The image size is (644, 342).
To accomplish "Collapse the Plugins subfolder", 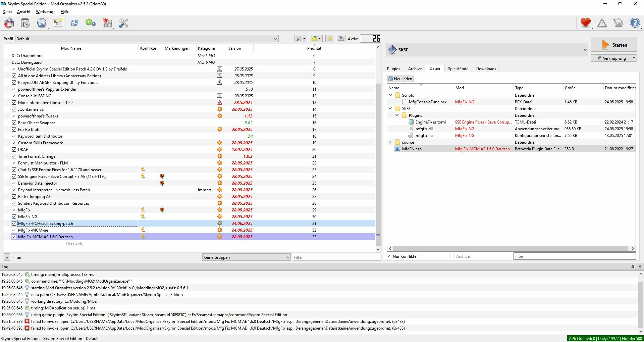I will [x=397, y=115].
